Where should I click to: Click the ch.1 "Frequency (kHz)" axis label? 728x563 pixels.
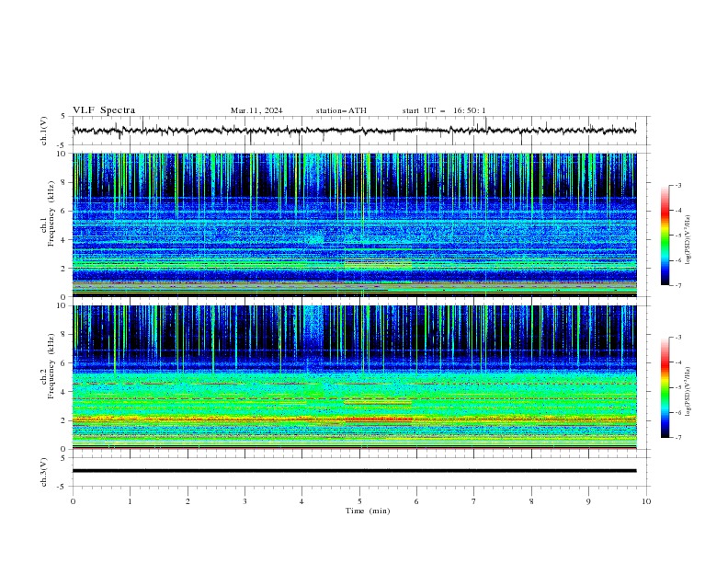coord(51,213)
